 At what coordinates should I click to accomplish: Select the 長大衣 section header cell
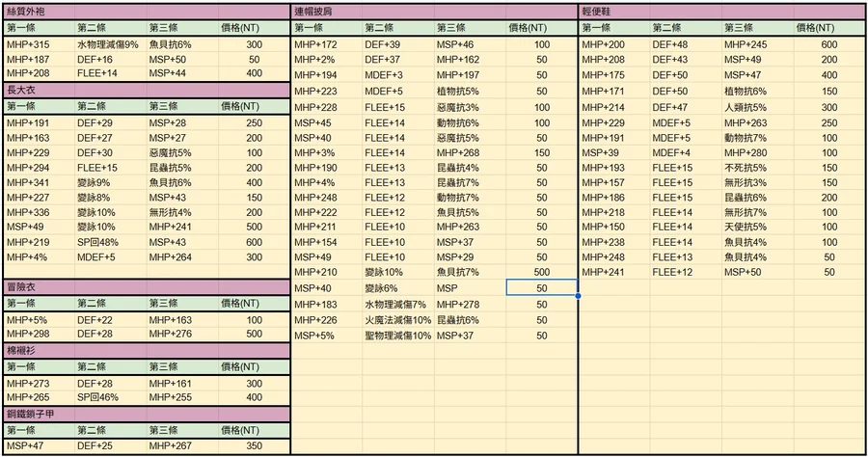39,91
